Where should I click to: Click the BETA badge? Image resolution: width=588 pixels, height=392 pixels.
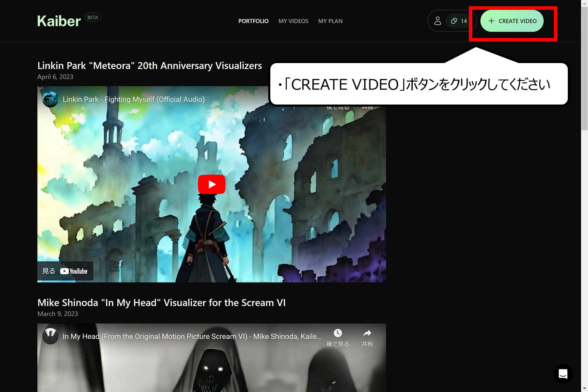tap(93, 17)
